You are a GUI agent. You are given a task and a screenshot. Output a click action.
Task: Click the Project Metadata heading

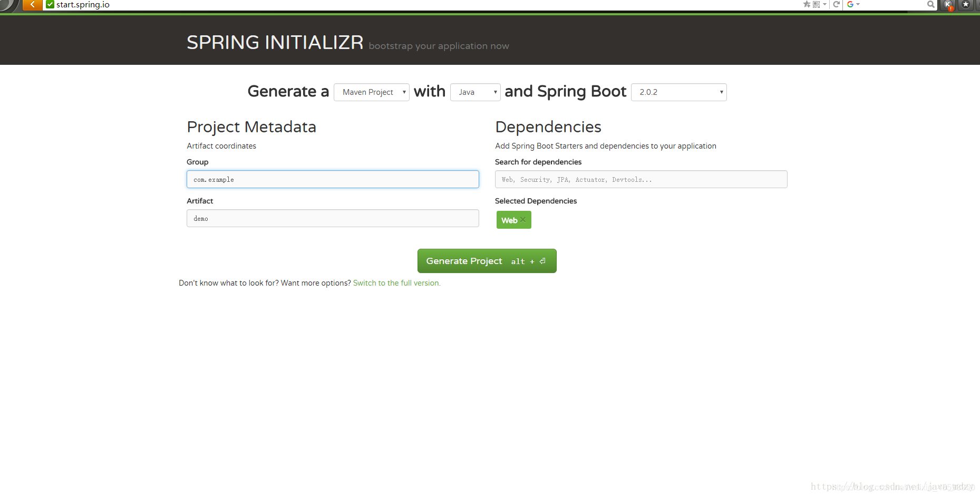tap(251, 127)
